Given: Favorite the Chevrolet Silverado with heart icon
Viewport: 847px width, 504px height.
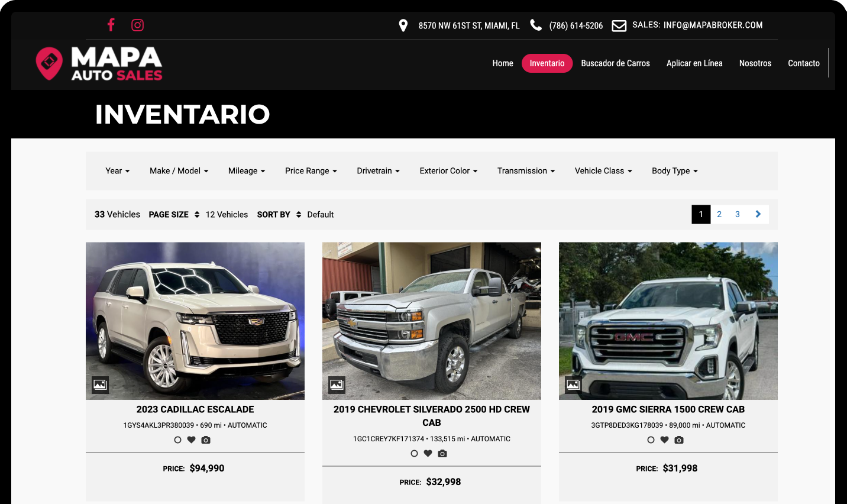Looking at the screenshot, I should pos(428,453).
